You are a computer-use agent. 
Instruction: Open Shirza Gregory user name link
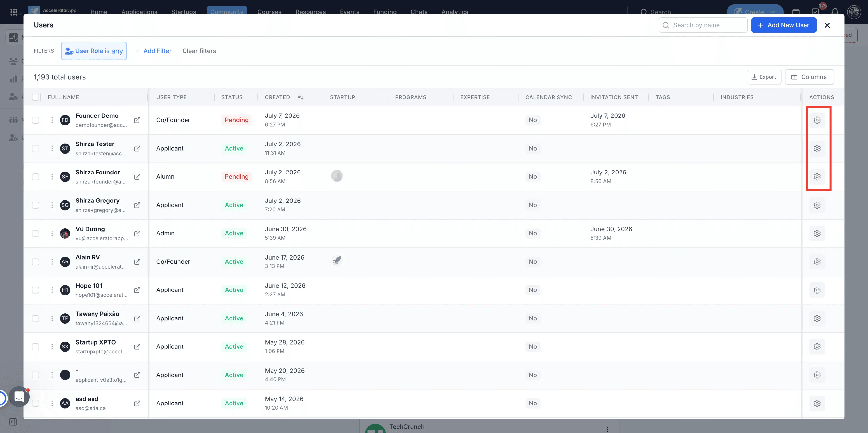(97, 200)
